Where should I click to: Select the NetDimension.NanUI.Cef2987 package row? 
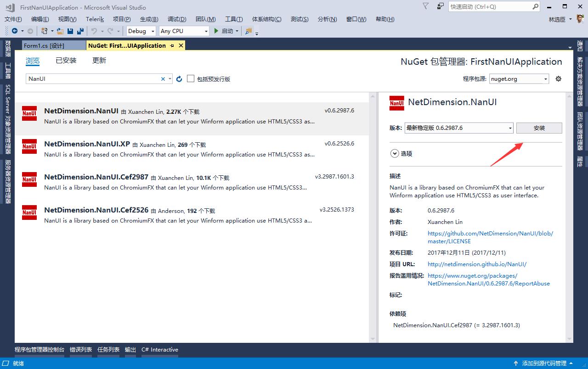(192, 184)
